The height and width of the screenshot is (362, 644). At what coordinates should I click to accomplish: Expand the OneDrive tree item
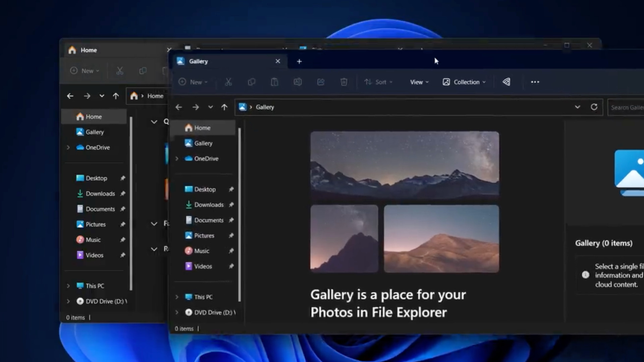[x=176, y=158]
